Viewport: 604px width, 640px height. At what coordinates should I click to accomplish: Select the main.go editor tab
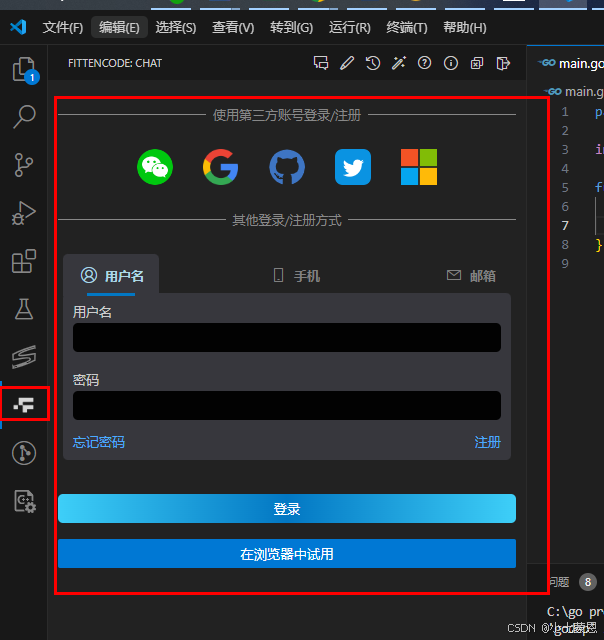[571, 63]
